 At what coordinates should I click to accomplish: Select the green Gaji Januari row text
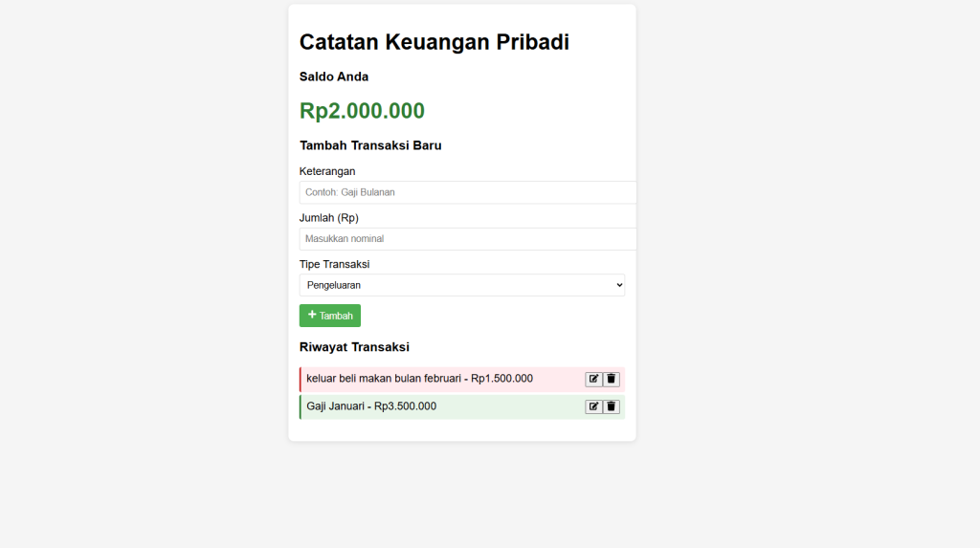coord(371,406)
